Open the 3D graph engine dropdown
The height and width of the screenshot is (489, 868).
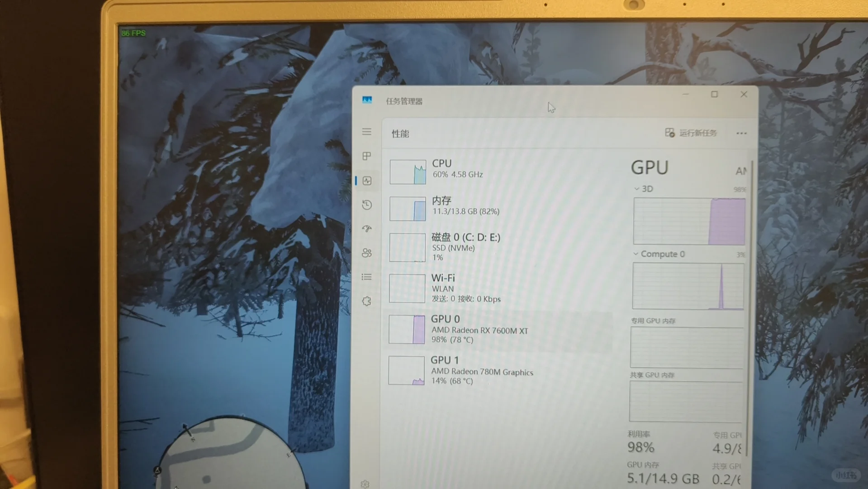coord(643,189)
